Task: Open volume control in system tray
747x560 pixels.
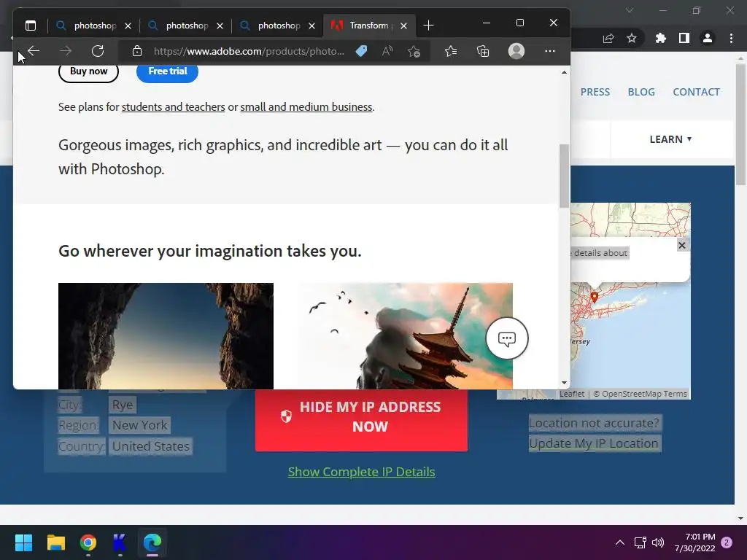Action: click(x=658, y=542)
